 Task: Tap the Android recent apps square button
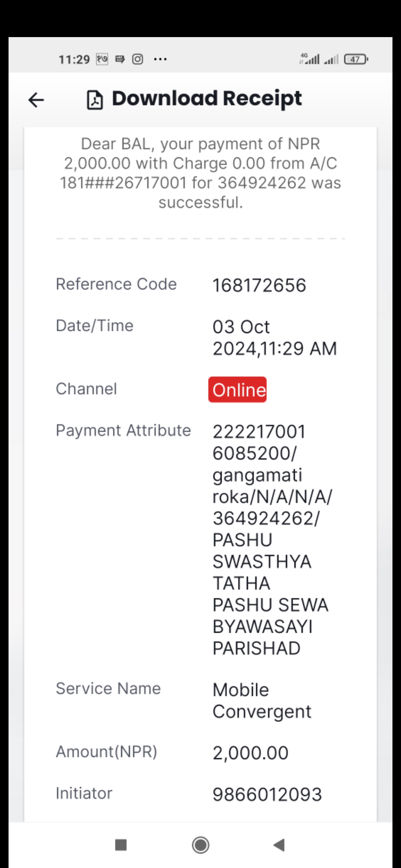[x=121, y=845]
